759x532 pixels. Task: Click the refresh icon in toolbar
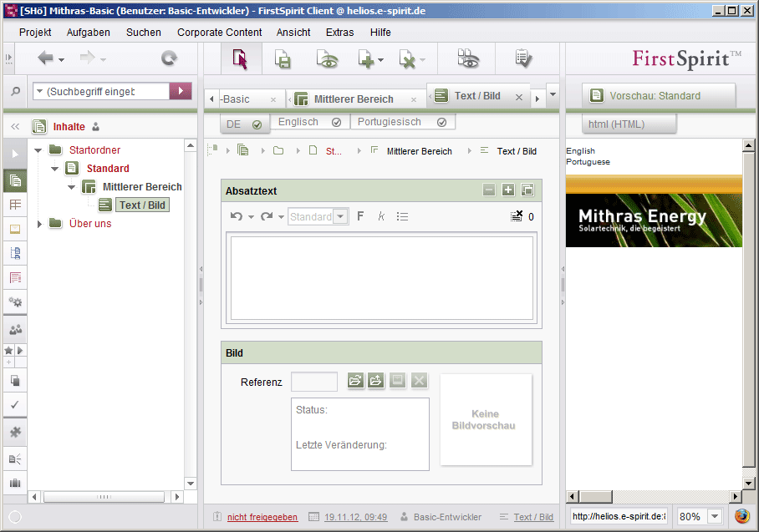[169, 58]
